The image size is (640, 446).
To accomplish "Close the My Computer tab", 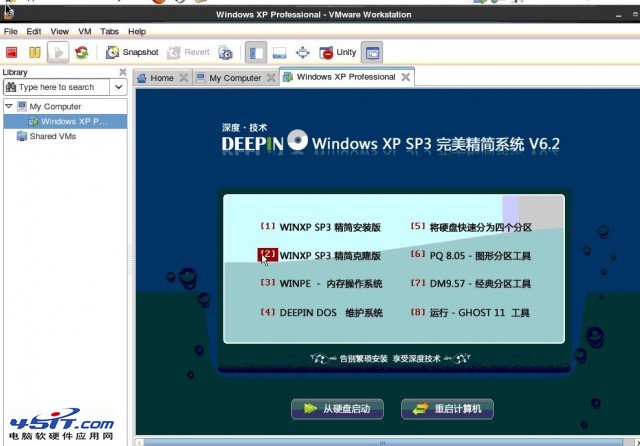I will pyautogui.click(x=271, y=78).
